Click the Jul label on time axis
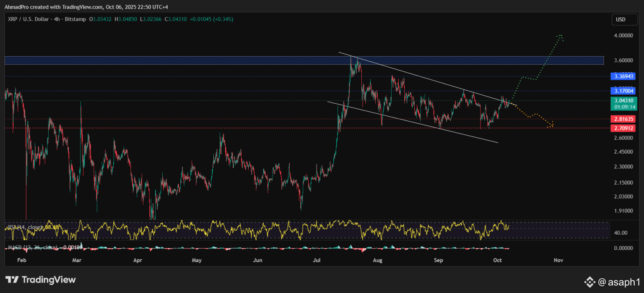Viewport: 644px width, 293px height. tap(317, 261)
